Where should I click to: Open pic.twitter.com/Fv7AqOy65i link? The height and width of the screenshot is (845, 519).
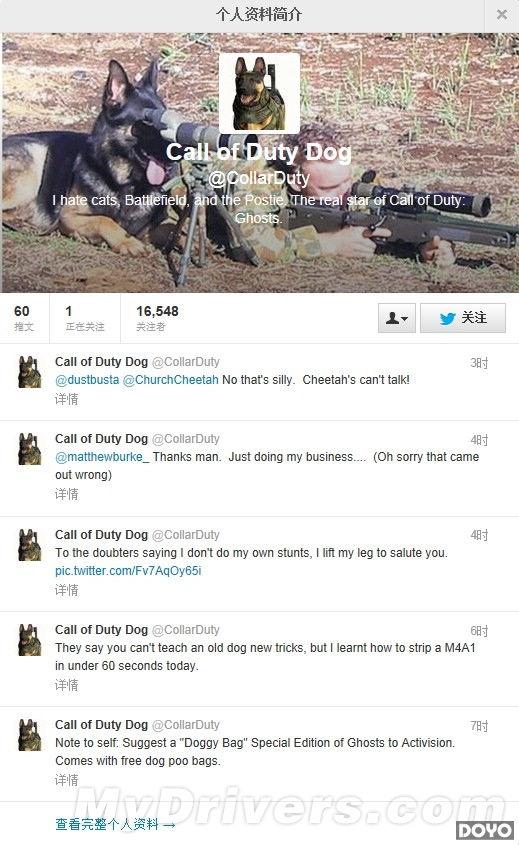[x=128, y=570]
